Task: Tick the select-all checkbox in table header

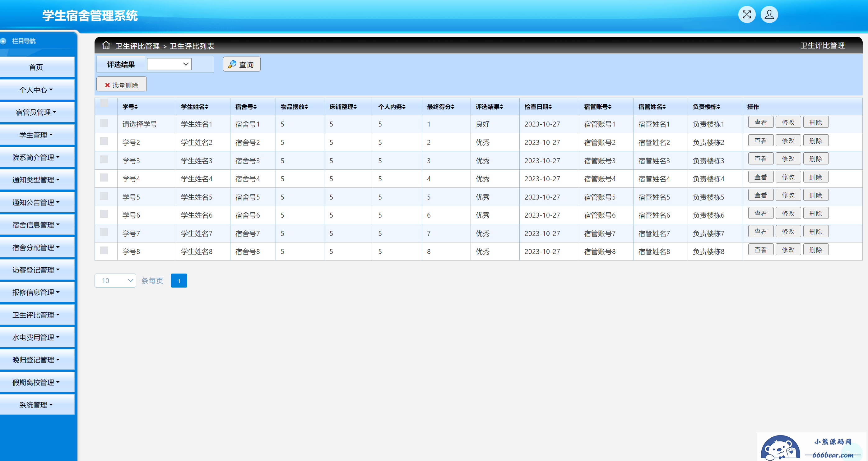Action: click(x=104, y=103)
